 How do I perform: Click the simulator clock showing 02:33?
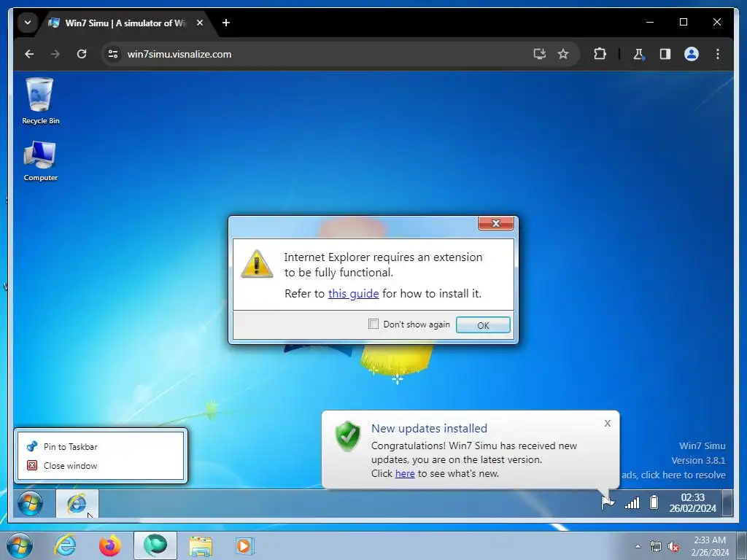click(692, 503)
